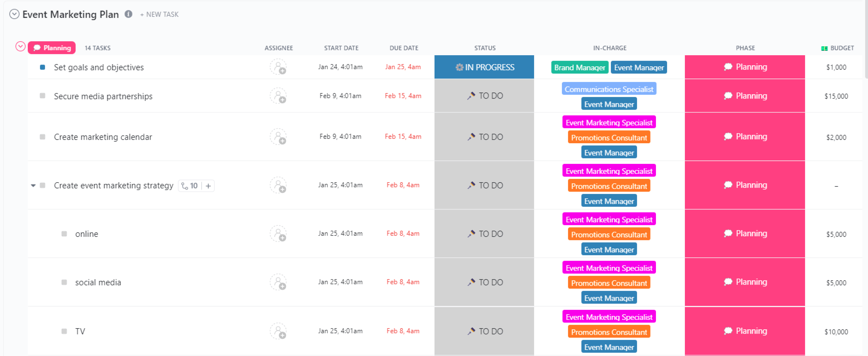Click the + NEW TASK button
The width and height of the screenshot is (868, 356).
click(159, 14)
